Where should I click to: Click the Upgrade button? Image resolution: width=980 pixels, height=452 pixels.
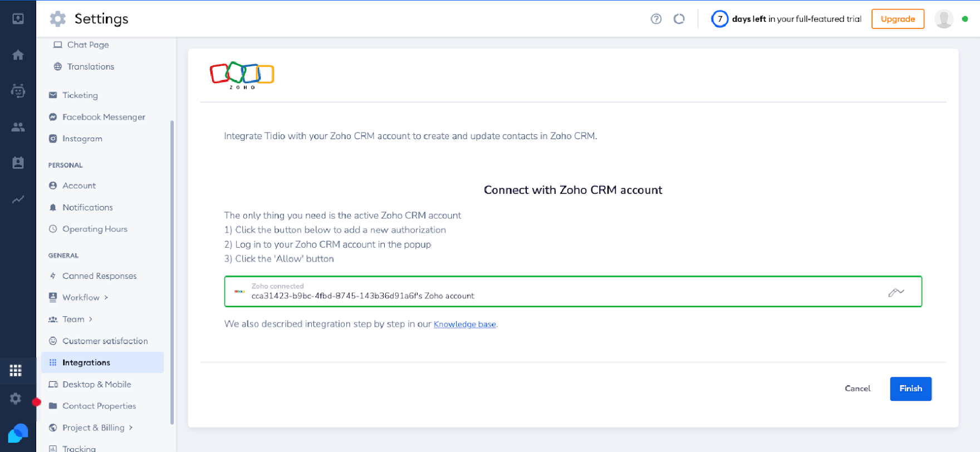click(898, 19)
